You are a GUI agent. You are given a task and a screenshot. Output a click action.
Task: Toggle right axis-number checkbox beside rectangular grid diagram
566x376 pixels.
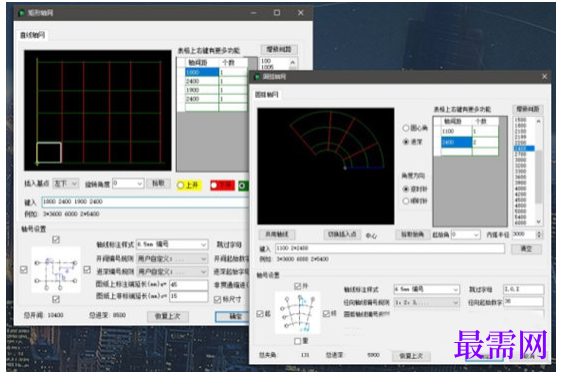87,270
